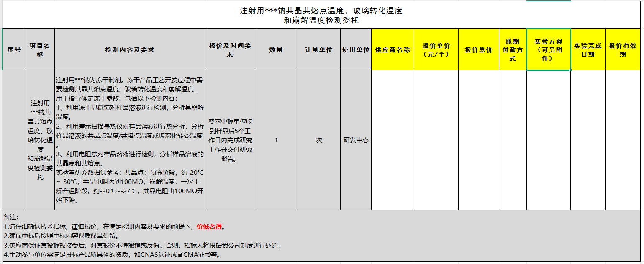Select the 计量单位 header cell
644x264 pixels.
[319, 49]
